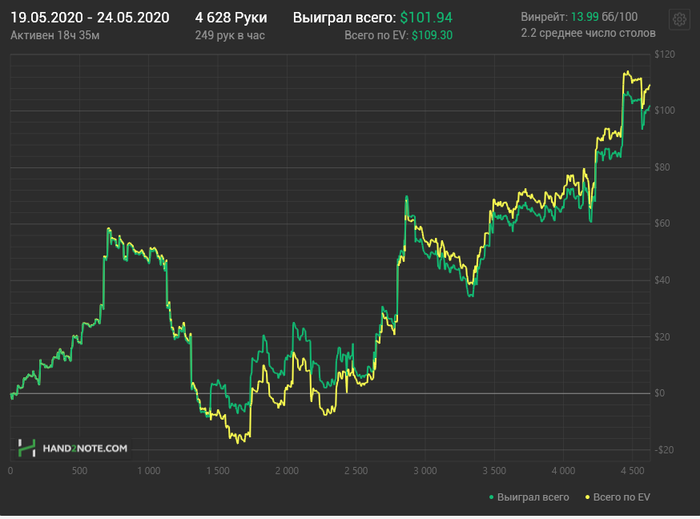The height and width of the screenshot is (519, 700).
Task: Click the $0 y-axis label
Action: point(659,393)
